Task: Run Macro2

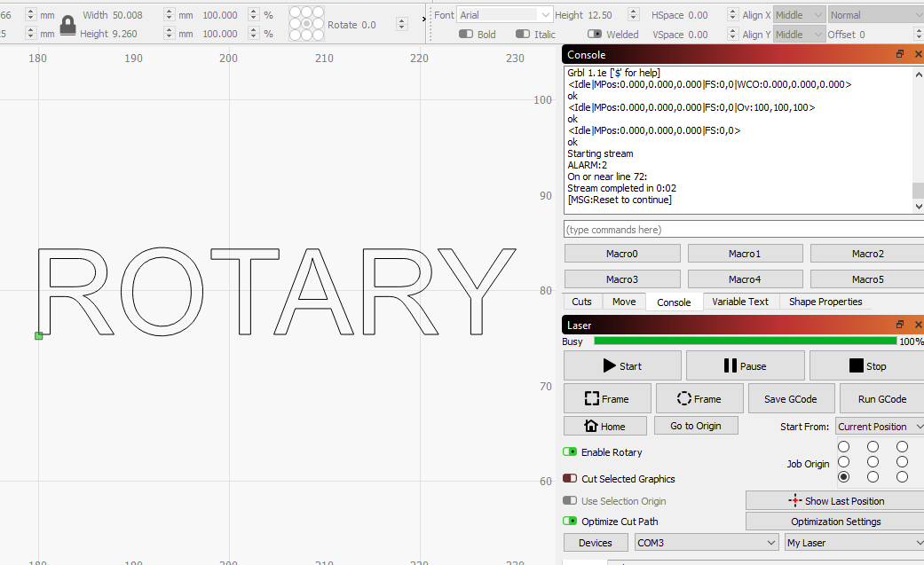Action: 867,254
